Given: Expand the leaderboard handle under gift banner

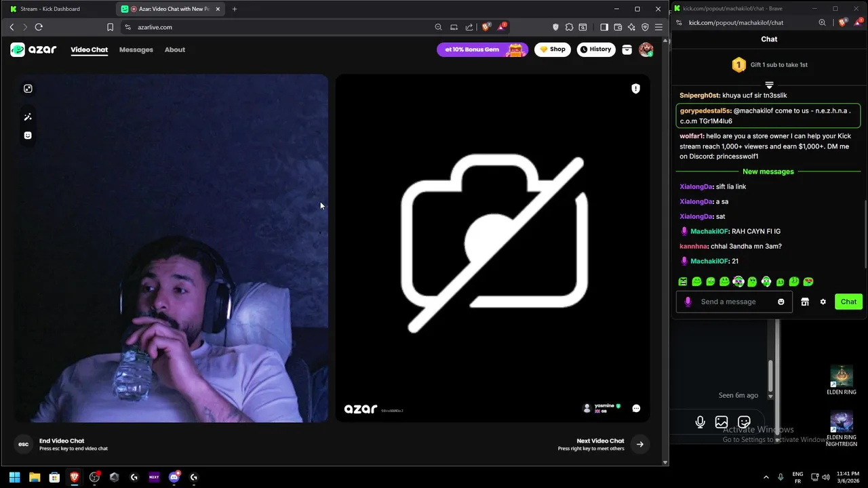Looking at the screenshot, I should pyautogui.click(x=769, y=85).
